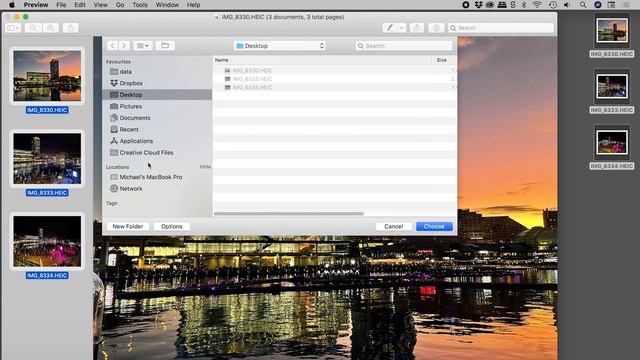Select Network in the sidebar
The width and height of the screenshot is (640, 360).
coord(157,189)
